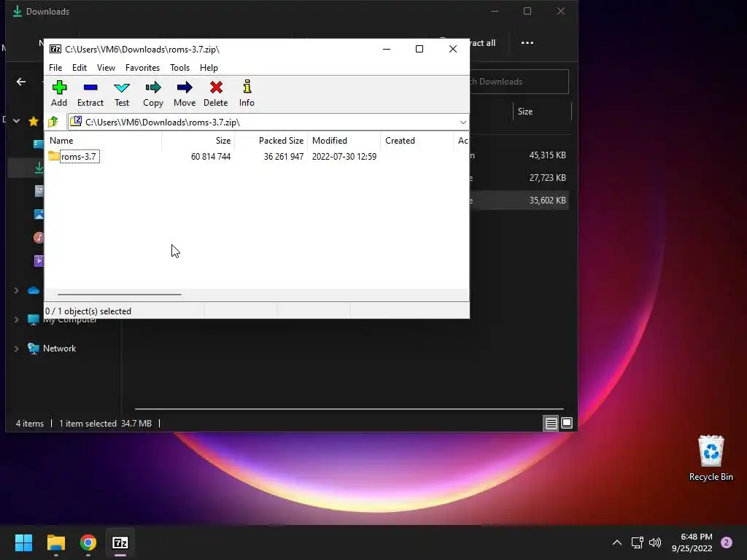This screenshot has height=560, width=747.
Task: Go up one folder level in 7-Zip
Action: pyautogui.click(x=53, y=122)
